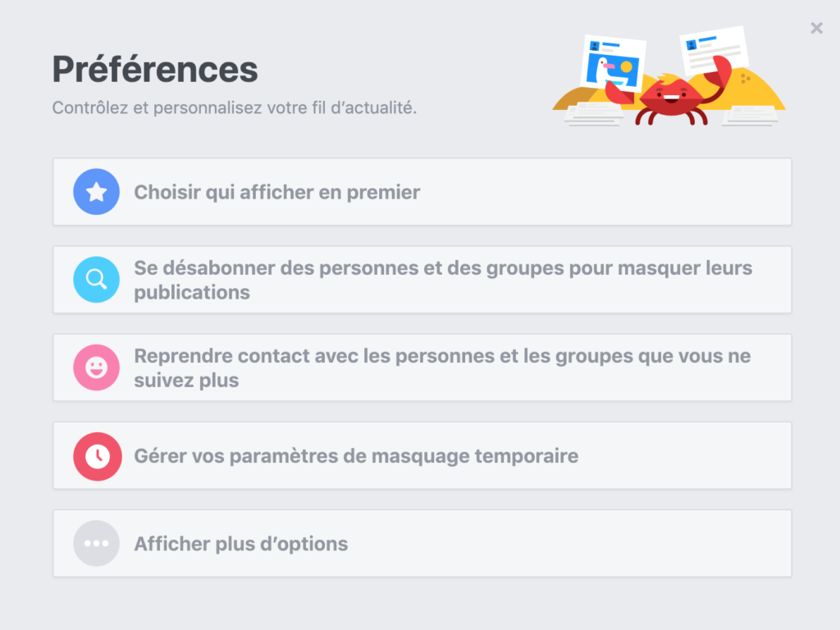840x630 pixels.
Task: Click the pink smiley face icon
Action: tap(97, 367)
